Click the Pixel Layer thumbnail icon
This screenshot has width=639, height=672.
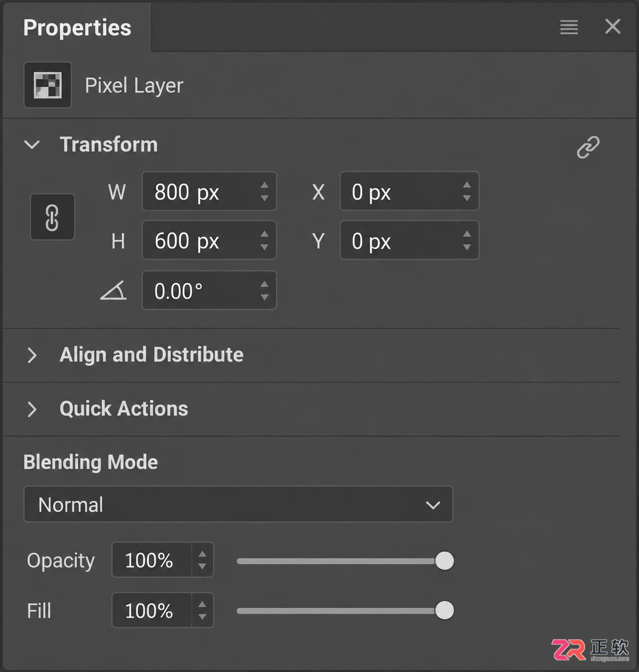(48, 85)
